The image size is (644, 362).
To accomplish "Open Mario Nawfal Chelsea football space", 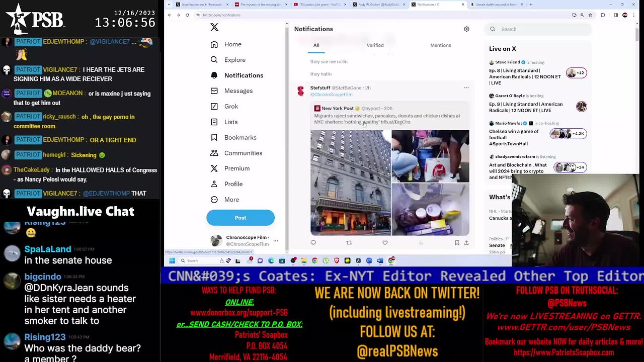I will pyautogui.click(x=537, y=134).
